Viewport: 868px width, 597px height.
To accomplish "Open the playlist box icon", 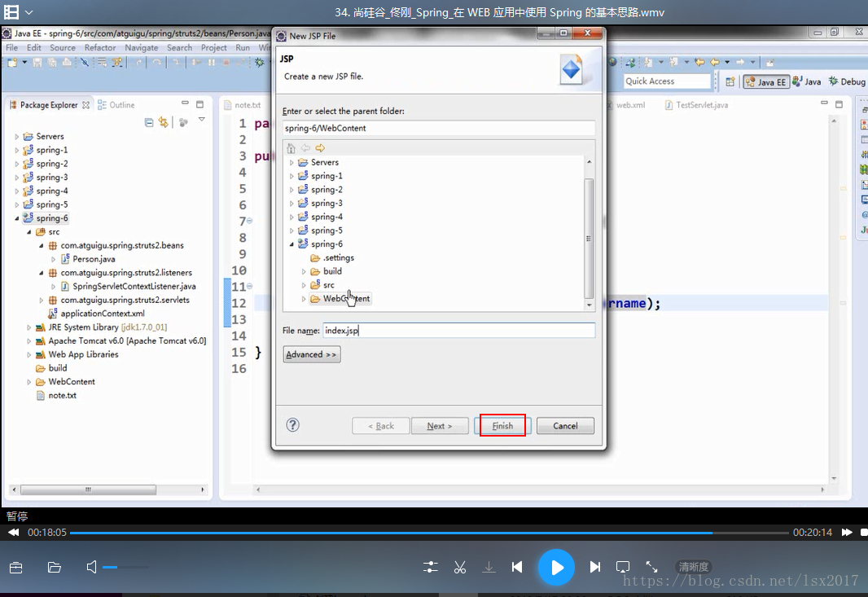I will (16, 567).
